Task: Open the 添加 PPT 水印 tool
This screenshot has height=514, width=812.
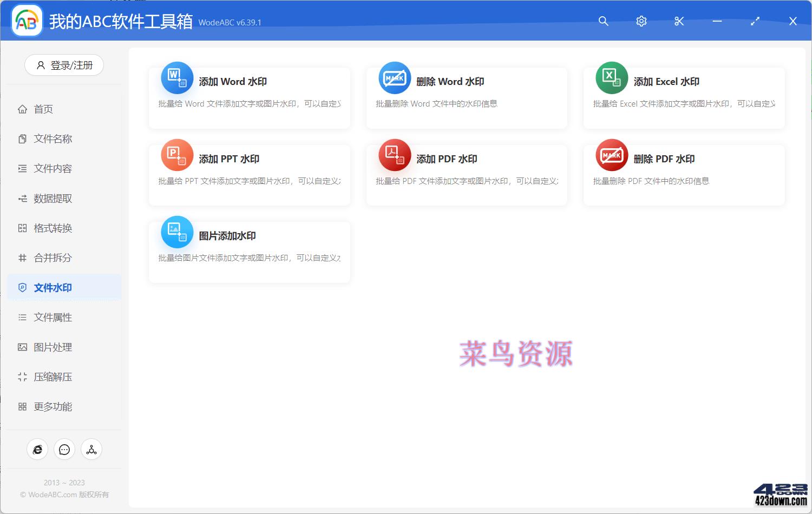Action: [x=248, y=174]
